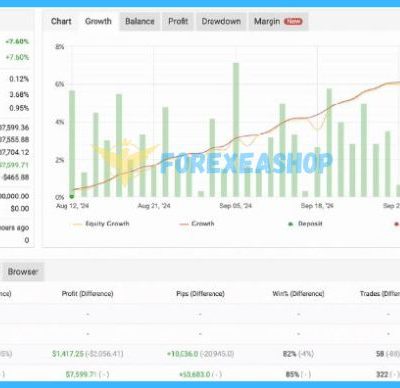
Task: Toggle the Deposit legend marker
Action: point(305,224)
